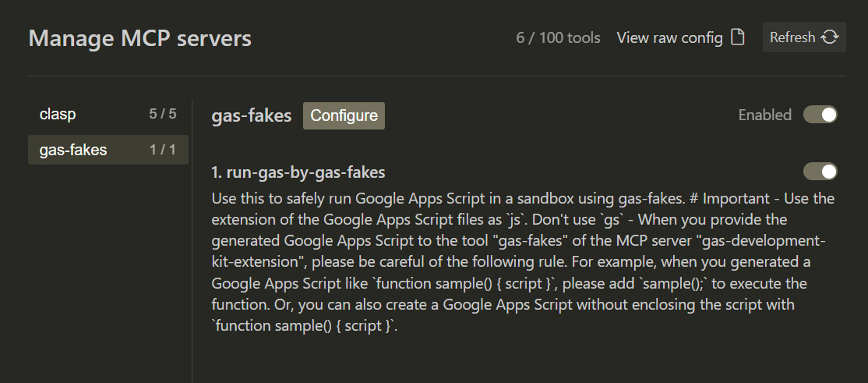Click the 1 / 1 tool count for gas-fakes
The width and height of the screenshot is (868, 383).
pos(163,150)
